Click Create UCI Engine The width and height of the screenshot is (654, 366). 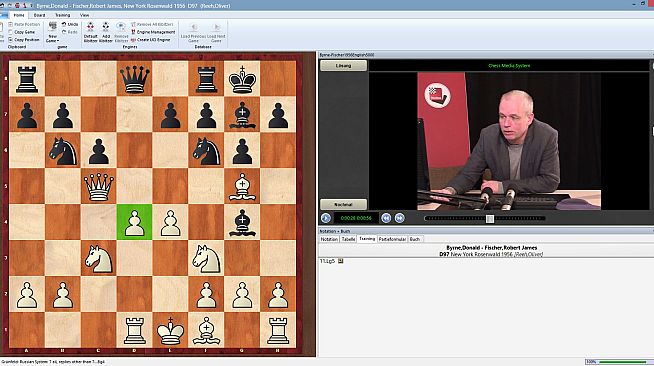pos(151,40)
